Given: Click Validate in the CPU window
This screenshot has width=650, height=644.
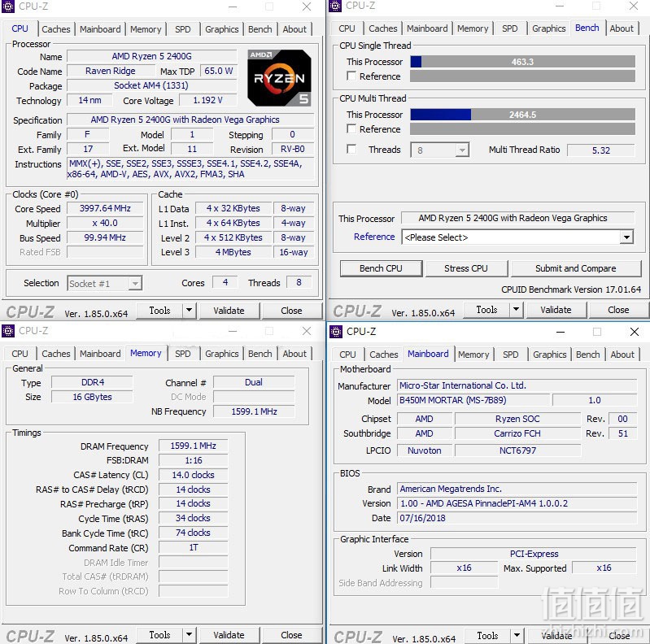Looking at the screenshot, I should tap(229, 311).
